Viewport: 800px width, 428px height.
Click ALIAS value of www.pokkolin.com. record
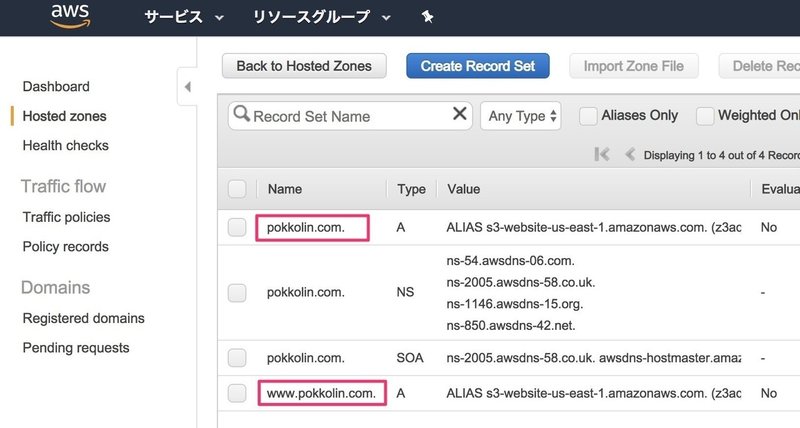(593, 393)
